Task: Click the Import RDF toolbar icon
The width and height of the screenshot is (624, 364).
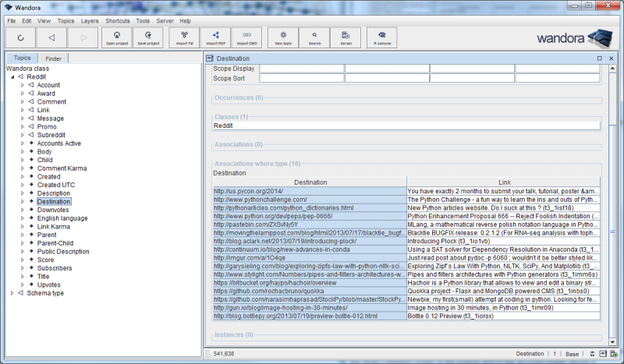Action: (215, 37)
